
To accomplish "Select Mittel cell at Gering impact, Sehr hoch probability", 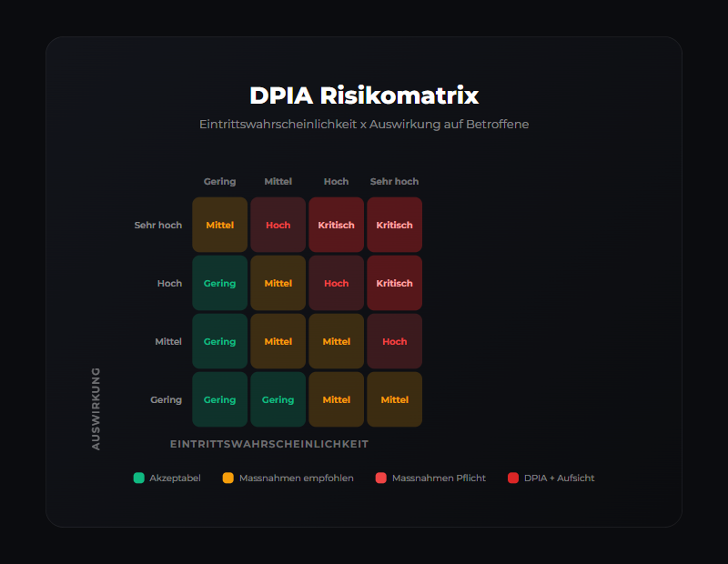I will [394, 399].
